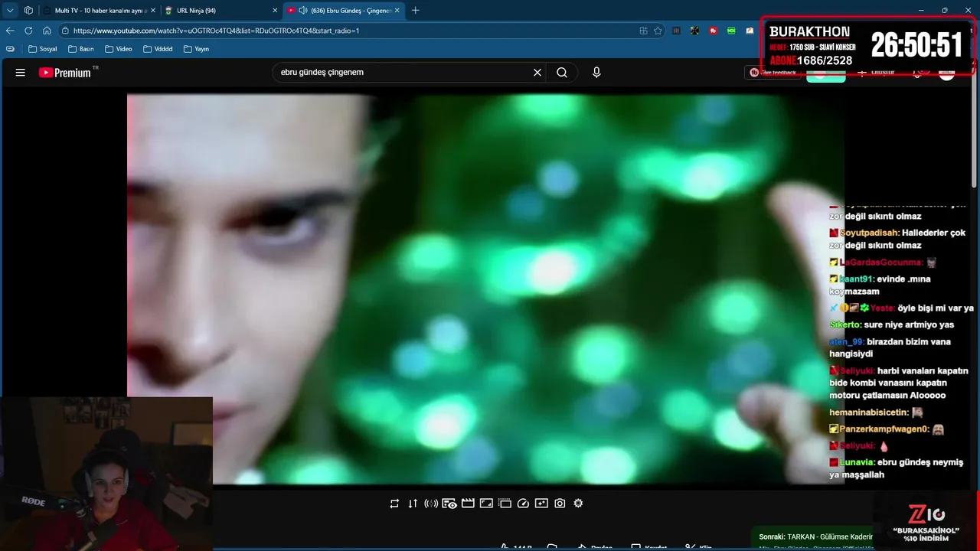Clear the search text with the X
Viewport: 980px width, 551px height.
click(x=537, y=73)
